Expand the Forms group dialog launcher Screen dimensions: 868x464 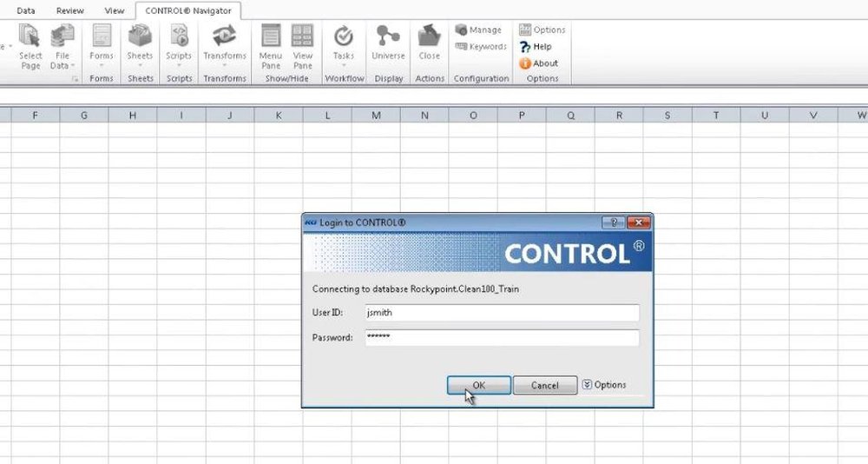coord(75,79)
